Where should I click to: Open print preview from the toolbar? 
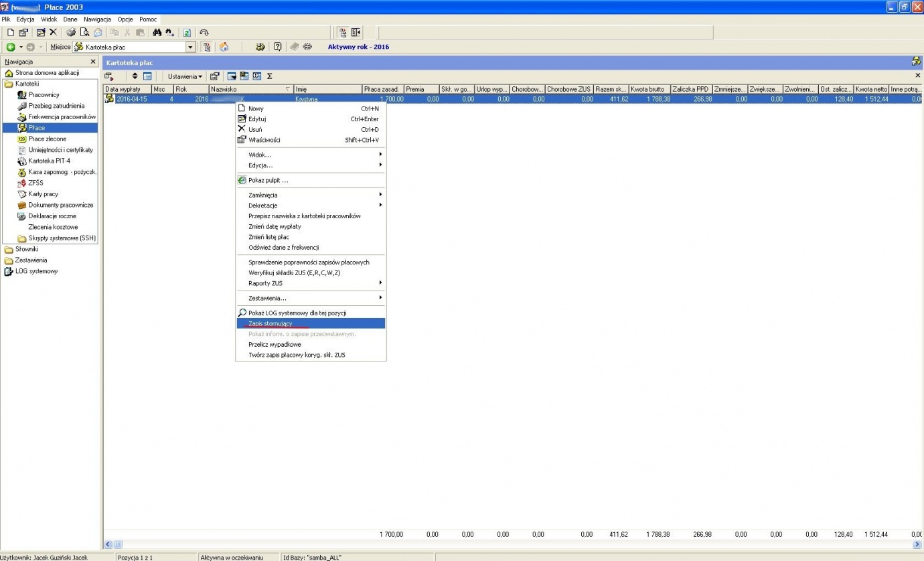(84, 32)
